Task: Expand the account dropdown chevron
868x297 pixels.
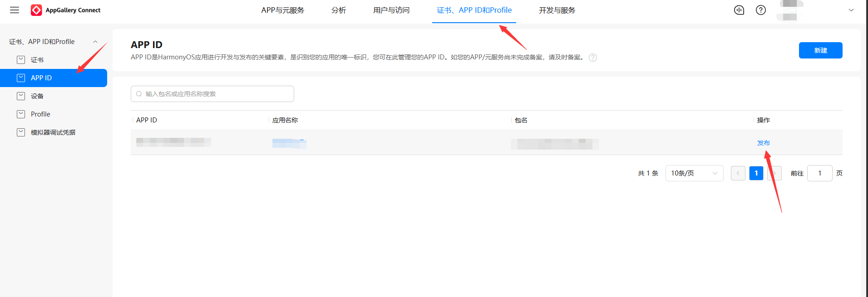Action: [x=851, y=10]
